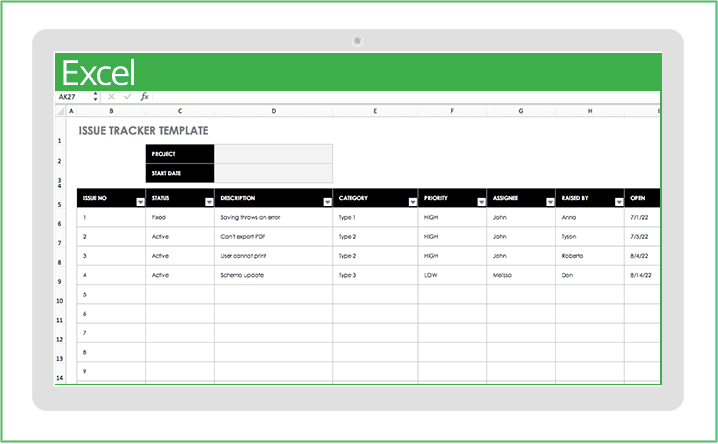Expand the DESCRIPTION column filter arrow

(x=327, y=202)
